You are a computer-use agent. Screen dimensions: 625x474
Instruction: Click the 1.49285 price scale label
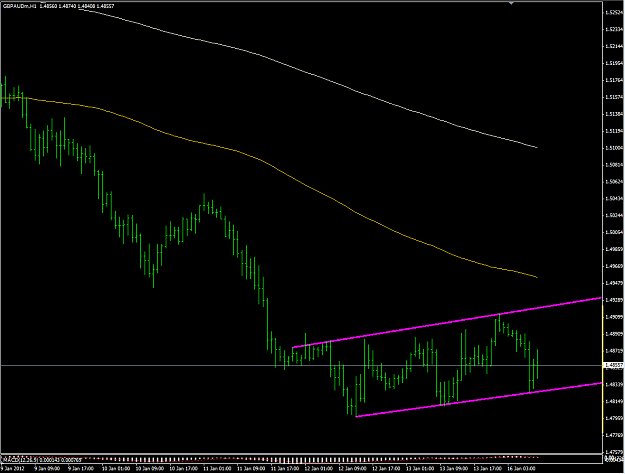click(614, 300)
